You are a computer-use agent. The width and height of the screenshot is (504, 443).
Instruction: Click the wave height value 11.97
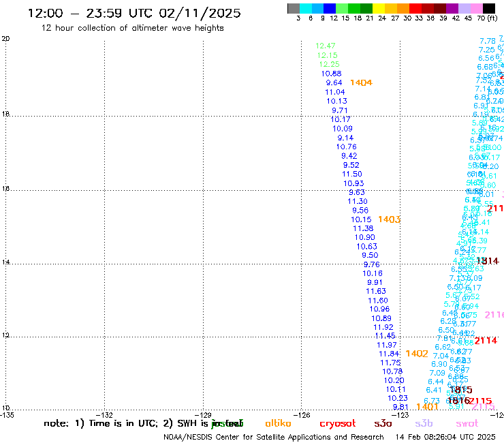(387, 345)
